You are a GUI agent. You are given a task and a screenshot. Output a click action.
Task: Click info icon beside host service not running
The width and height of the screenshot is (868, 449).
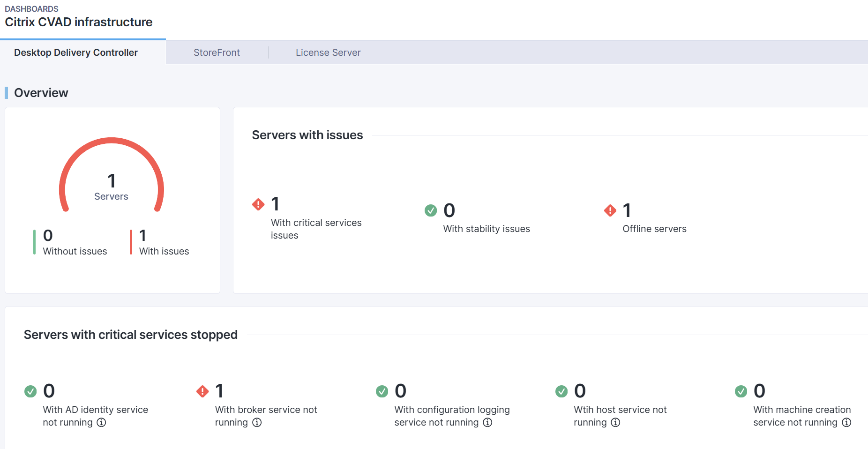point(615,422)
